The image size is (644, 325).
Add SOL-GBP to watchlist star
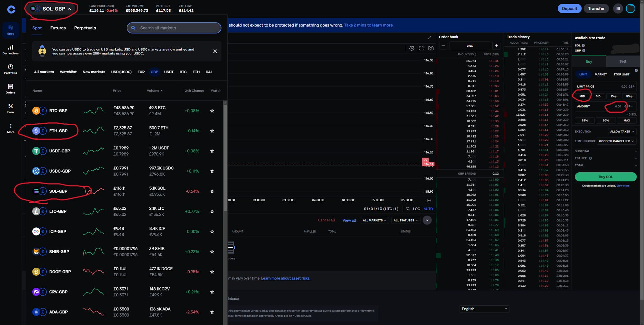click(212, 191)
